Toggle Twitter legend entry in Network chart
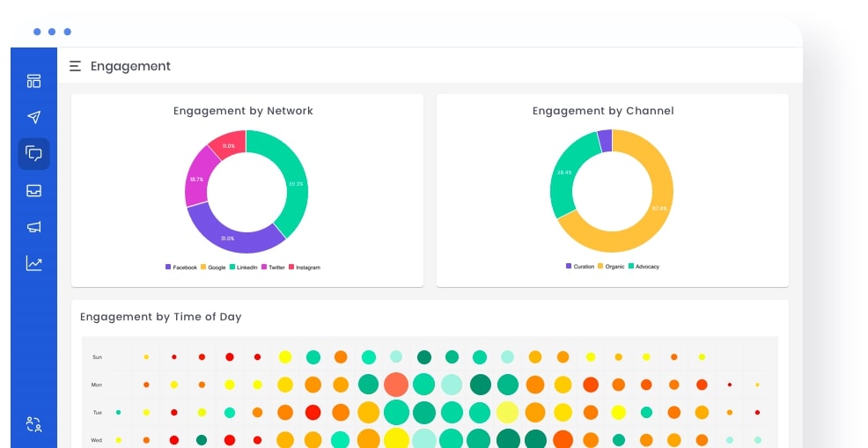Image resolution: width=868 pixels, height=448 pixels. point(273,268)
